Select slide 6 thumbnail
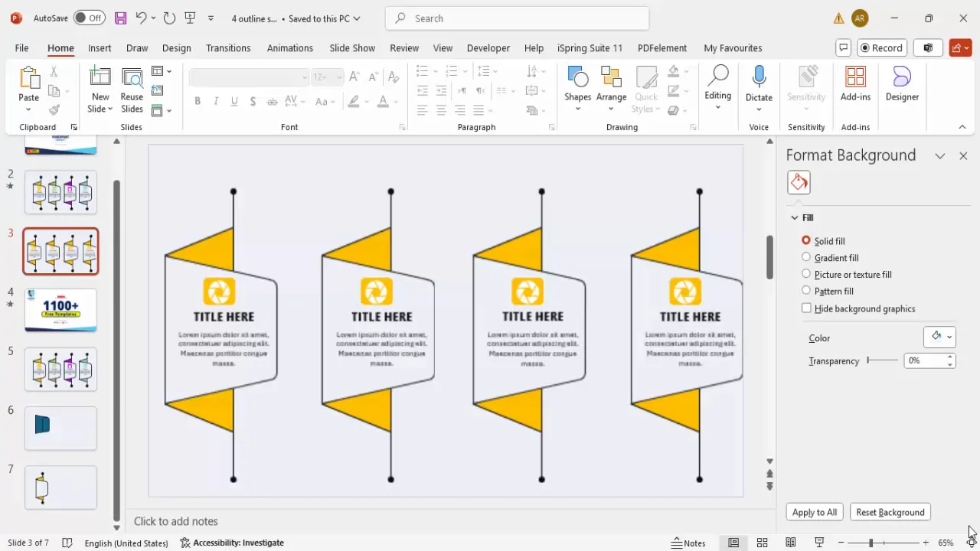 [60, 428]
